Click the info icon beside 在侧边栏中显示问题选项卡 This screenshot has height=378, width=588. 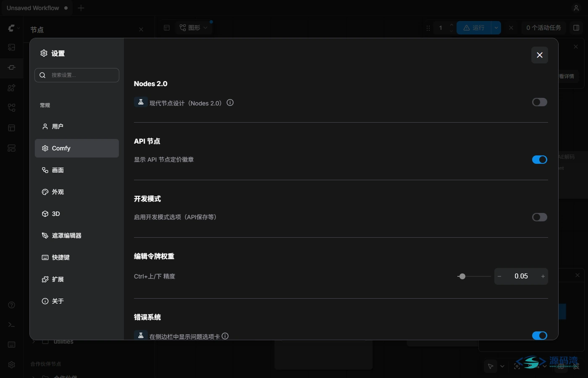click(x=225, y=336)
